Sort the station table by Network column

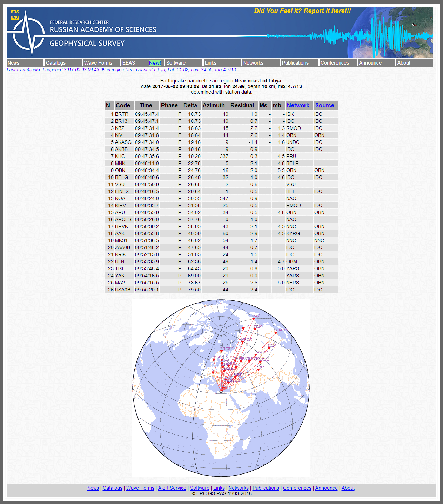pyautogui.click(x=298, y=105)
